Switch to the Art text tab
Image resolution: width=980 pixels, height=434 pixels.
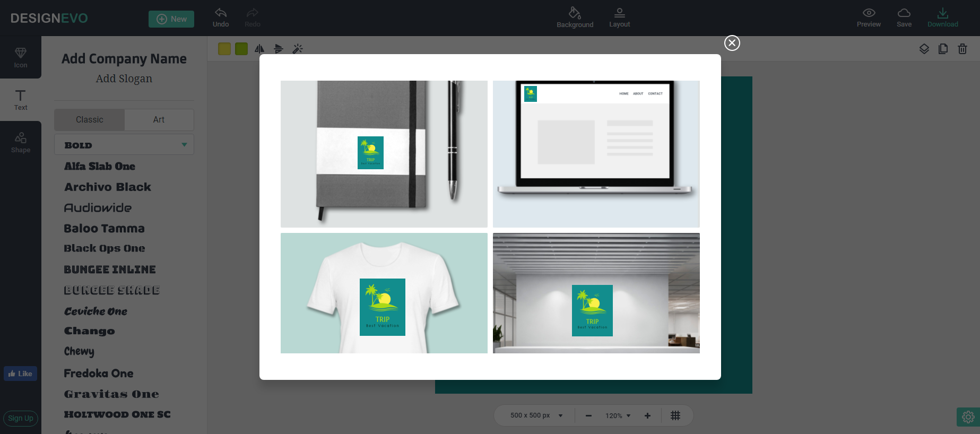(159, 120)
